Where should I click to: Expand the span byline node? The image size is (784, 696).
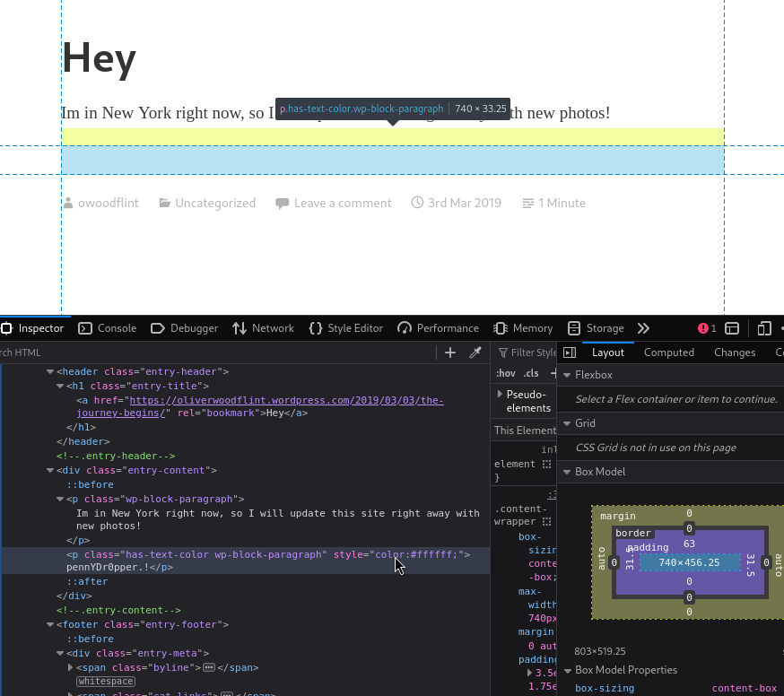tap(71, 667)
